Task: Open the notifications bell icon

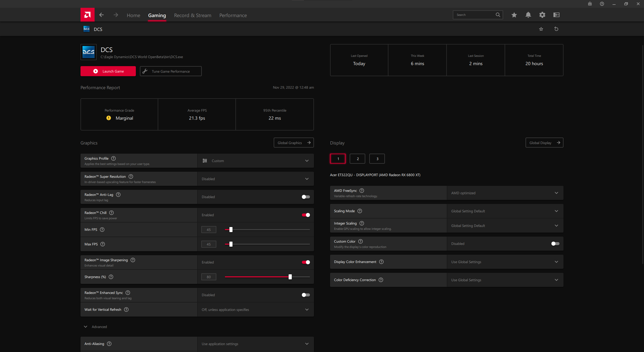Action: tap(528, 15)
